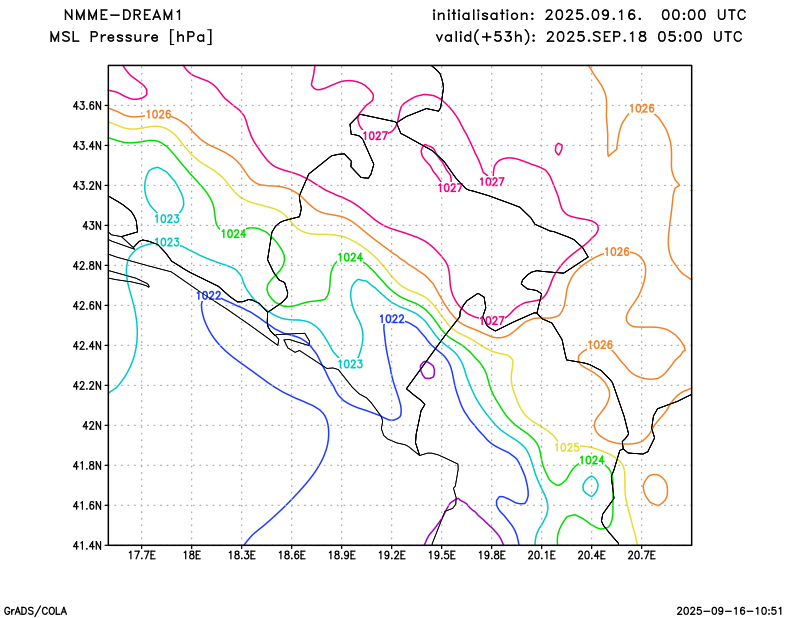This screenshot has width=800, height=618.
Task: Select the 42.6N latitude axis label
Action: pyautogui.click(x=87, y=305)
